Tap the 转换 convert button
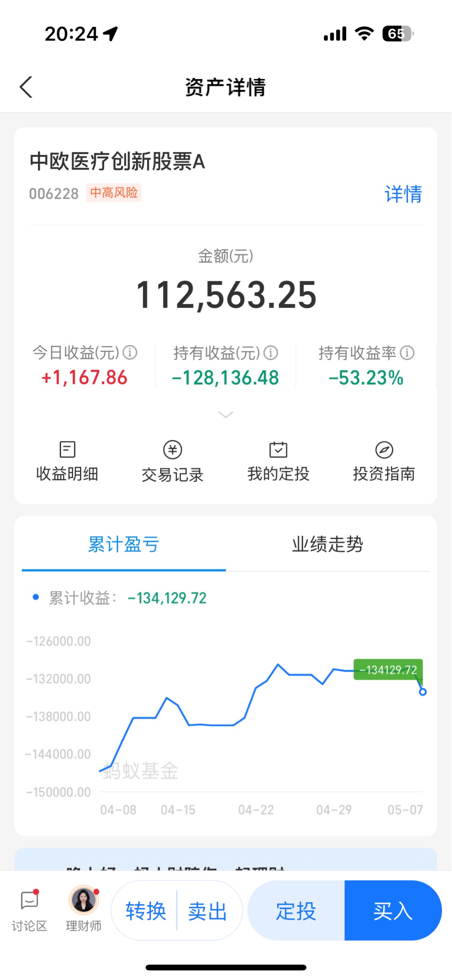This screenshot has width=452, height=980. [x=146, y=911]
